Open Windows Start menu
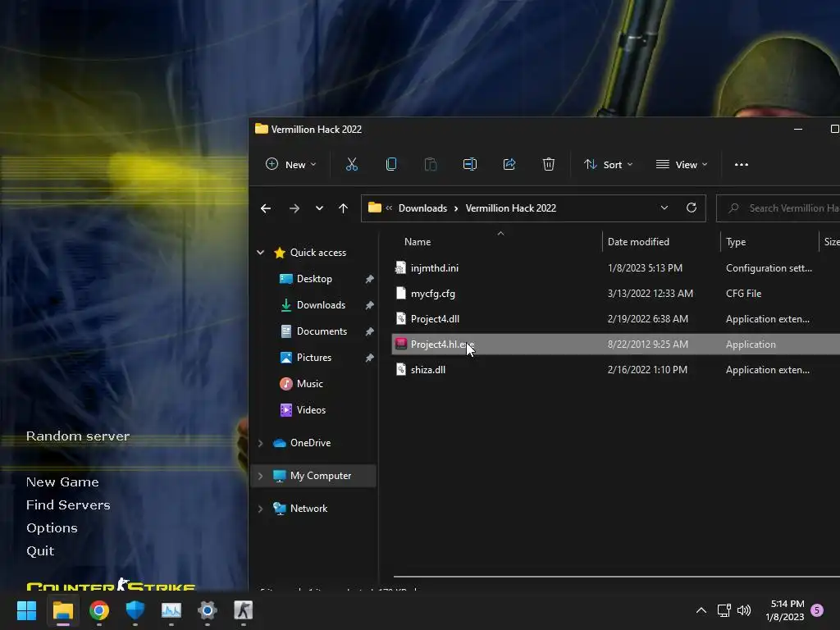This screenshot has height=630, width=840. pyautogui.click(x=26, y=610)
